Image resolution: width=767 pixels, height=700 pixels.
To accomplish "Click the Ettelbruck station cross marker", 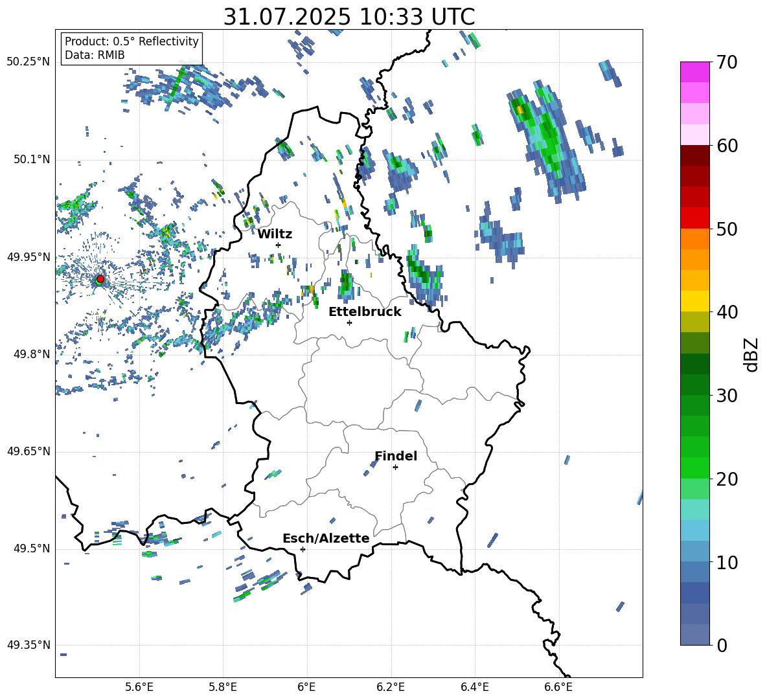I will point(349,322).
